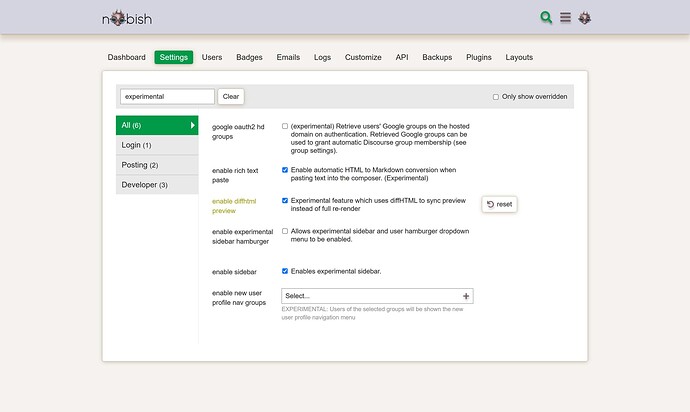Image resolution: width=690 pixels, height=412 pixels.
Task: Toggle google oauth2 hd groups checkbox
Action: (x=285, y=126)
